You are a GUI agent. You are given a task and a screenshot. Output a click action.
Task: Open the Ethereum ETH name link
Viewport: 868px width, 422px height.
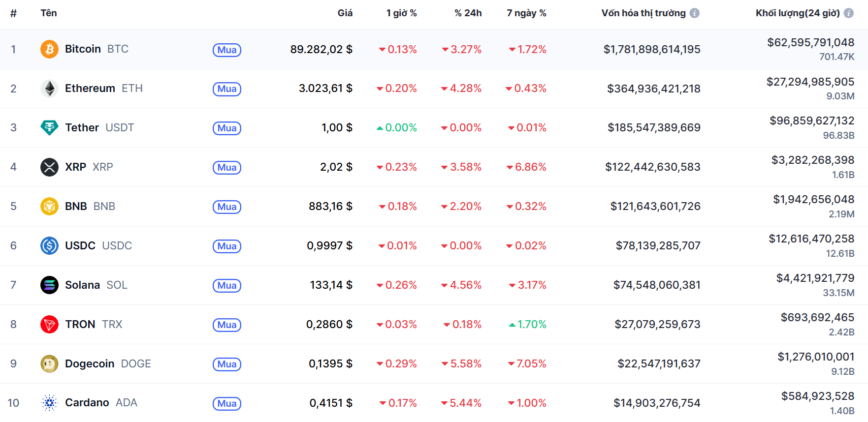103,89
